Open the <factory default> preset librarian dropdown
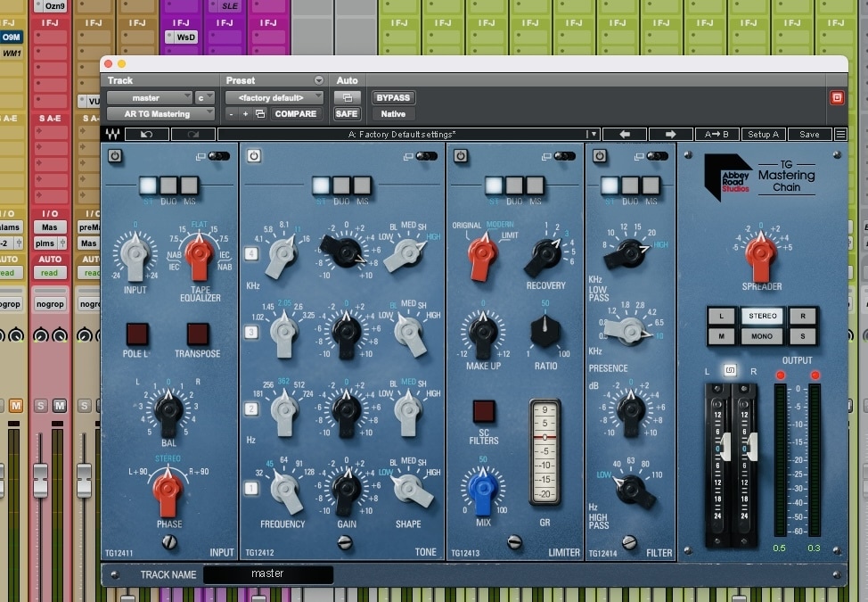 274,98
